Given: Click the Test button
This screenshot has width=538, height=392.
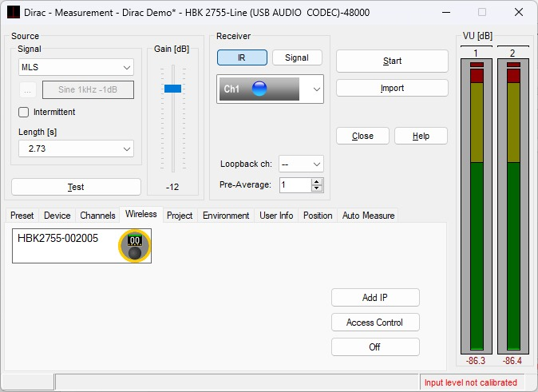Looking at the screenshot, I should (x=76, y=187).
